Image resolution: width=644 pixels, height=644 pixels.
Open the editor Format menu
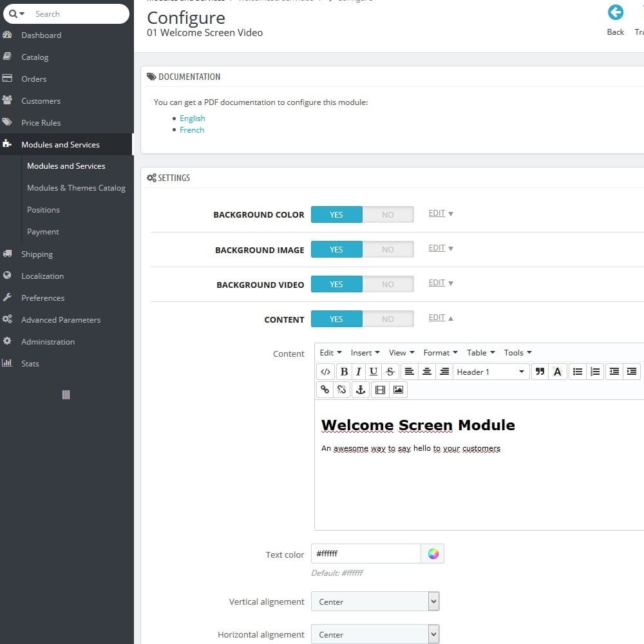tap(440, 353)
